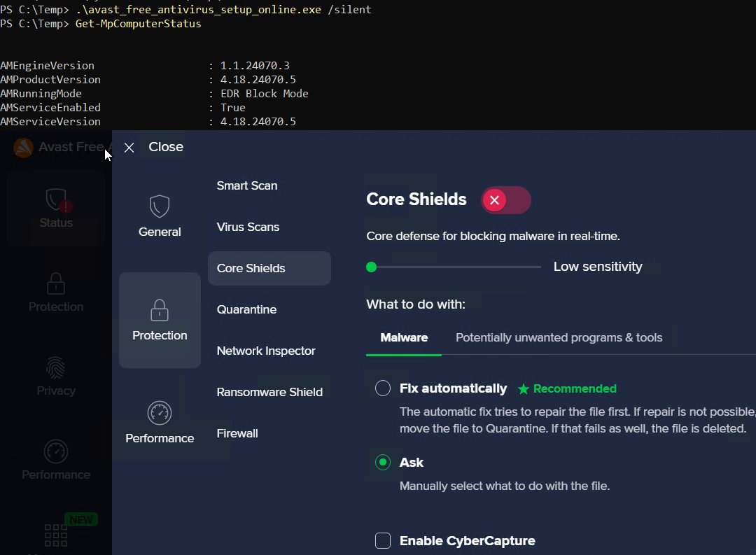Click the Core defense description text

tap(493, 236)
